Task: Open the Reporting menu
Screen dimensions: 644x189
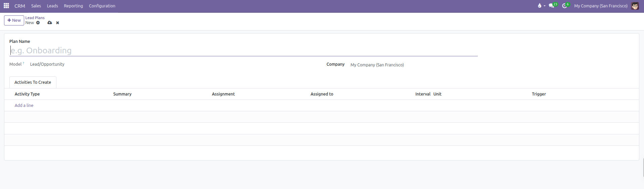Action: tap(74, 6)
